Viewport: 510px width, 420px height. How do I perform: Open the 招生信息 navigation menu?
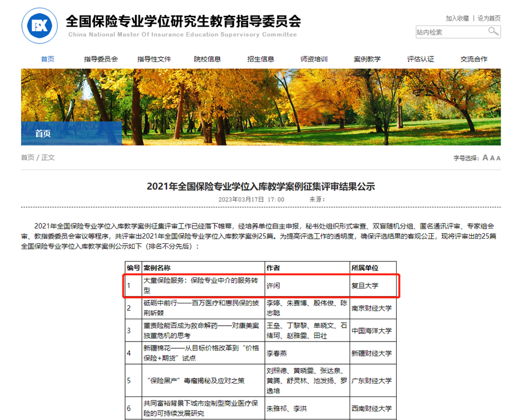point(260,59)
